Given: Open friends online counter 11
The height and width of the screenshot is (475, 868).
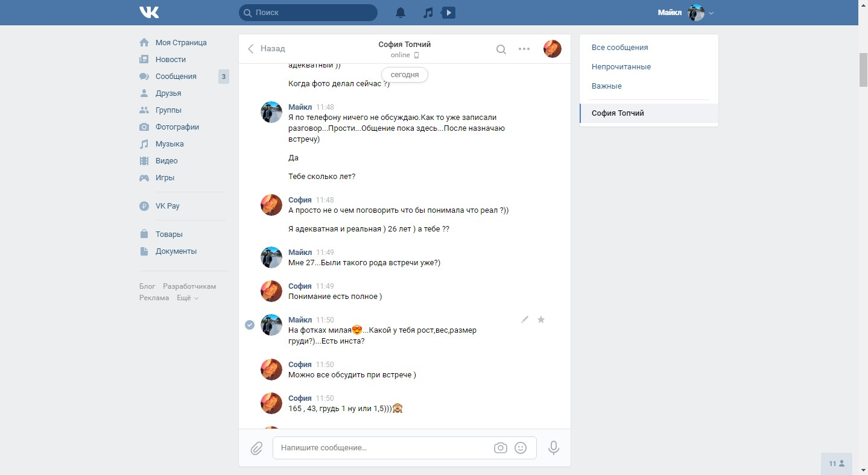Looking at the screenshot, I should point(837,464).
